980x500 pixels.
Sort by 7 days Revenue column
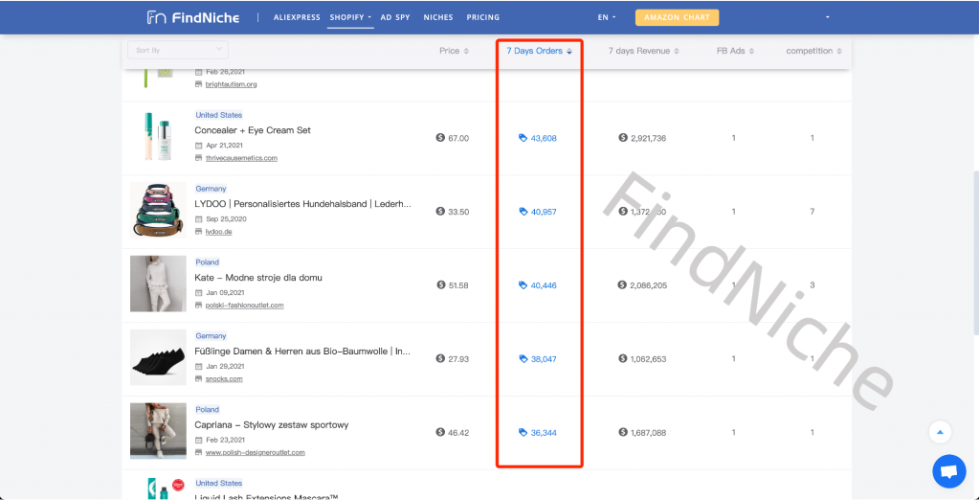click(644, 51)
